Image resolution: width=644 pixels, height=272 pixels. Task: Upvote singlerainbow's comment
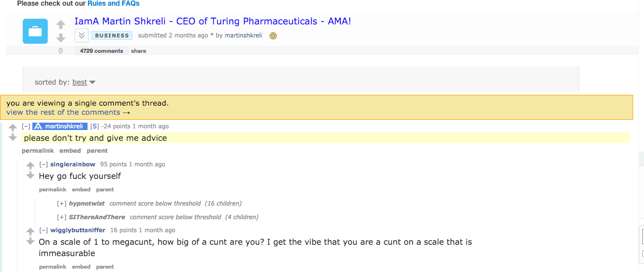click(x=30, y=166)
